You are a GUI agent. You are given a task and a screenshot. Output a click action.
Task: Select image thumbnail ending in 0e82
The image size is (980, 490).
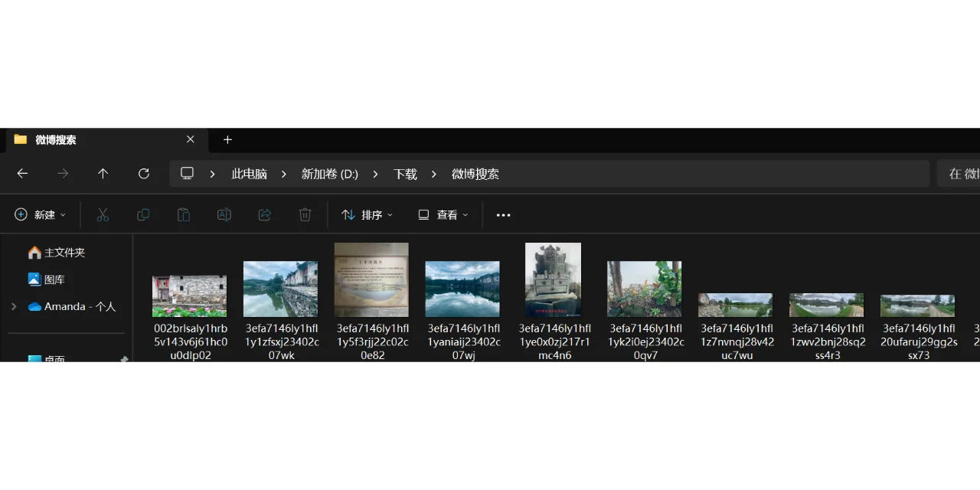[371, 279]
